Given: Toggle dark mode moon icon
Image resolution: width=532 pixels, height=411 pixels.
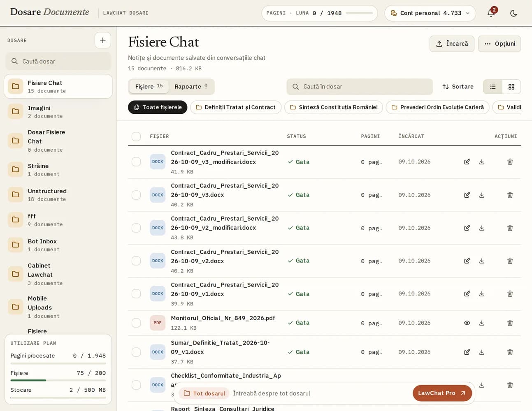Looking at the screenshot, I should coord(513,13).
